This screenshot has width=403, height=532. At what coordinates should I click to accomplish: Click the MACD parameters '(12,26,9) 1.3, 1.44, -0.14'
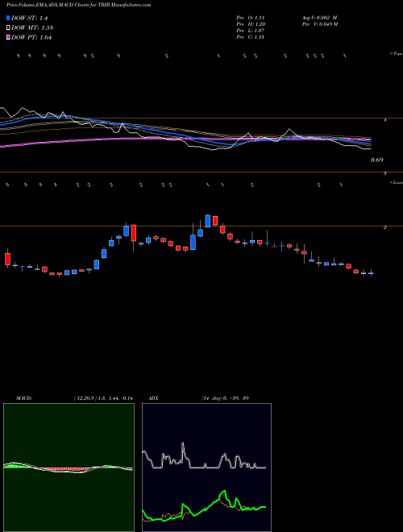pyautogui.click(x=103, y=398)
